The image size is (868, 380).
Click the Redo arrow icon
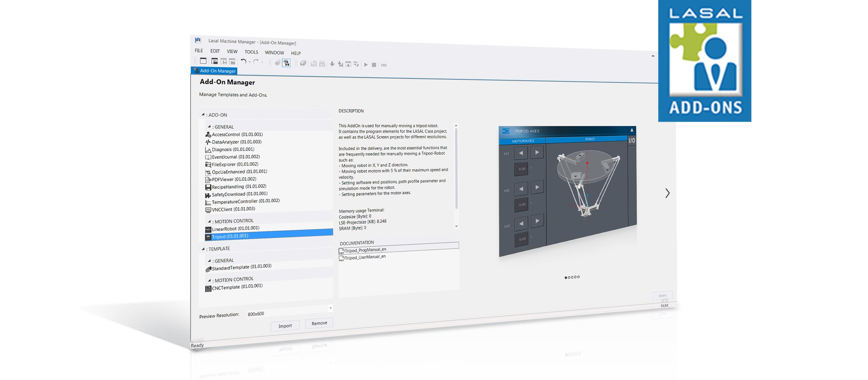[x=256, y=62]
